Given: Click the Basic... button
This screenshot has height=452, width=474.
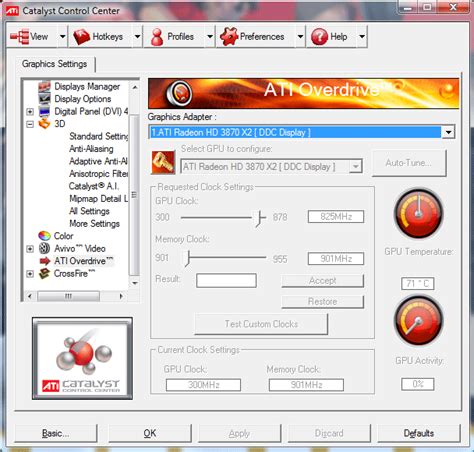Looking at the screenshot, I should pyautogui.click(x=56, y=433).
